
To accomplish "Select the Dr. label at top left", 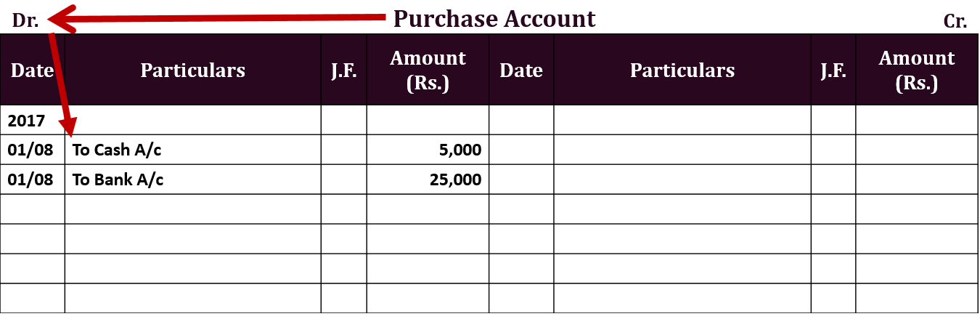I will click(25, 20).
